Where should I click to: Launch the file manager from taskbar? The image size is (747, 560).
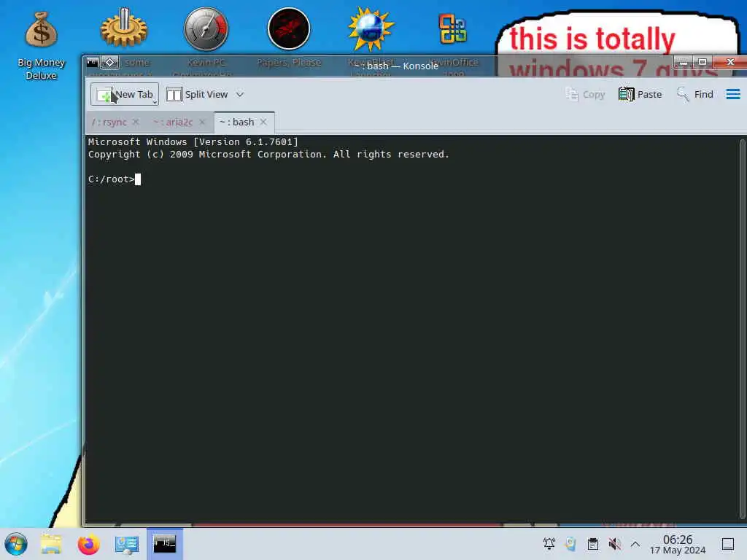pyautogui.click(x=51, y=544)
